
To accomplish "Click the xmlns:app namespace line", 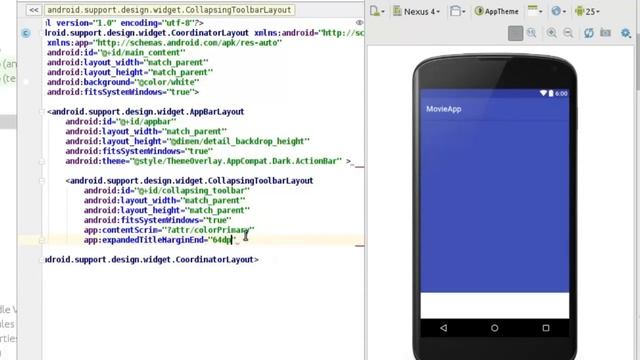I will click(164, 43).
